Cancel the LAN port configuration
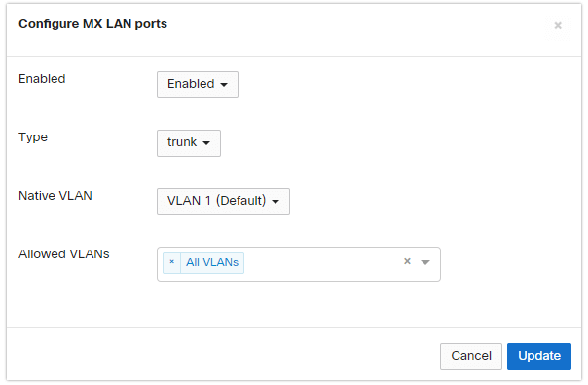The width and height of the screenshot is (588, 385). 471,356
